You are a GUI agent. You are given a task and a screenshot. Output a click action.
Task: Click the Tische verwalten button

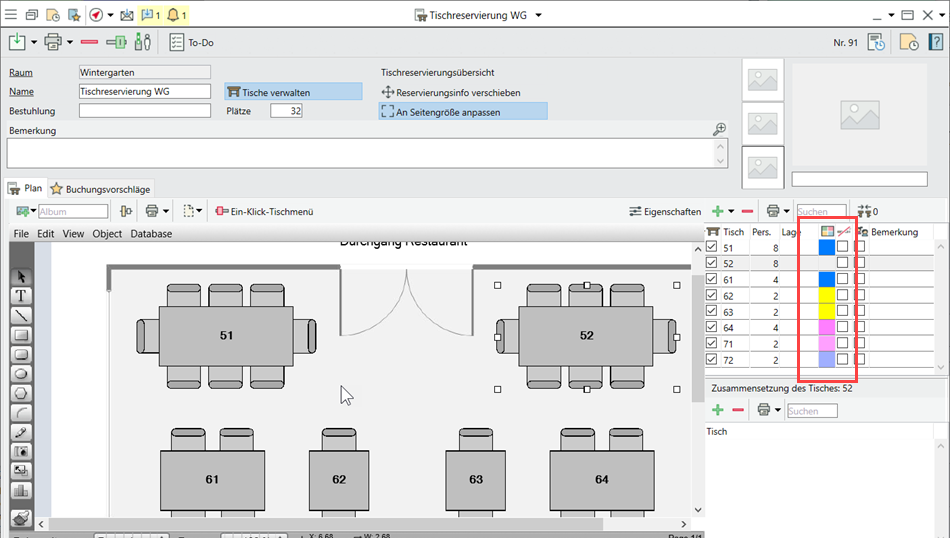(x=293, y=92)
